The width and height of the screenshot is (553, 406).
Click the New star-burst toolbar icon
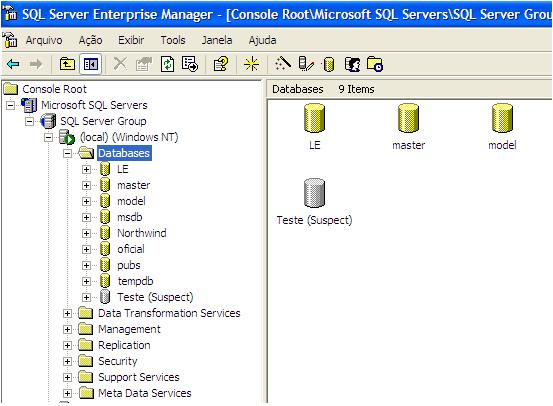tap(251, 64)
